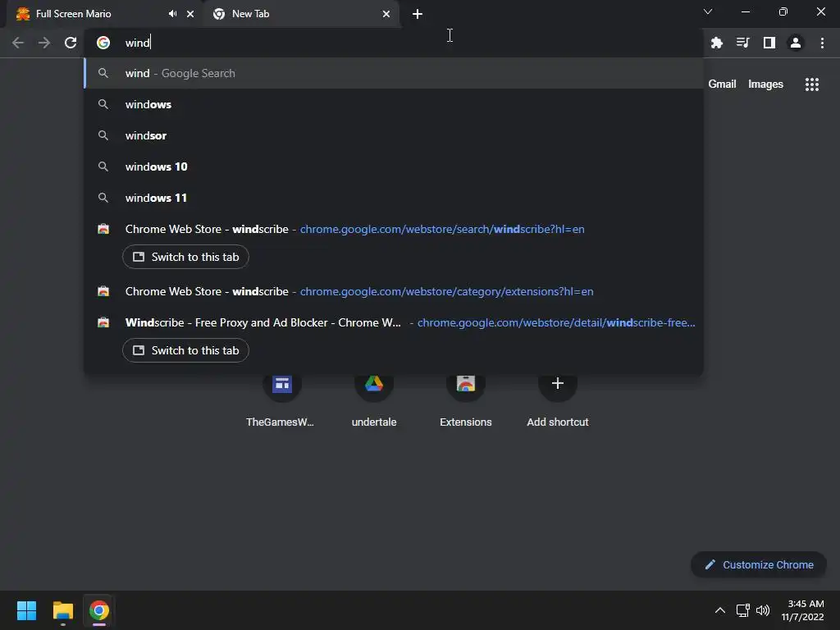Open the clock showing 3:45 AM
Viewport: 840px width, 630px height.
[x=803, y=610]
